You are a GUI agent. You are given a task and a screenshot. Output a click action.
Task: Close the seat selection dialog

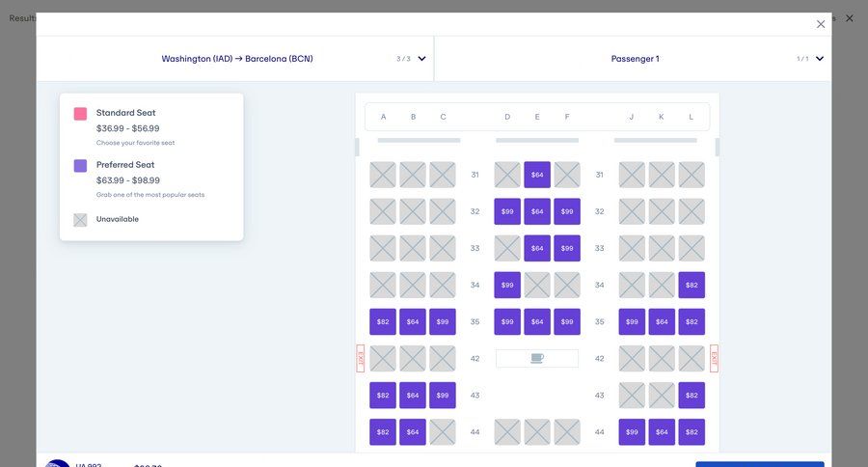point(821,24)
